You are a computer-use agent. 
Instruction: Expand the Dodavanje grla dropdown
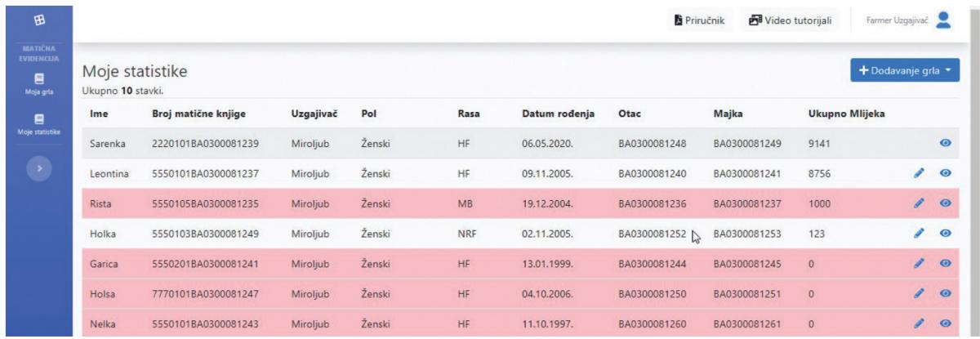[x=904, y=70]
